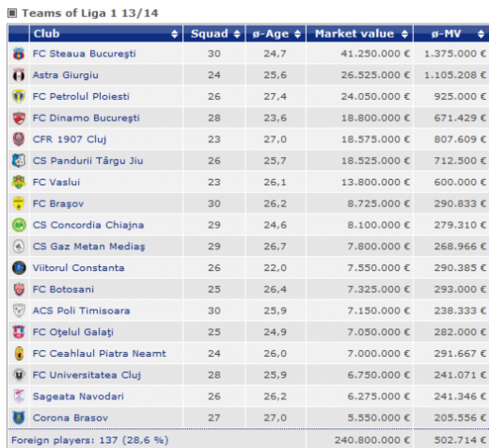Screen dimensions: 489x448
Task: Open FC Dinamo București club page
Action: (86, 118)
